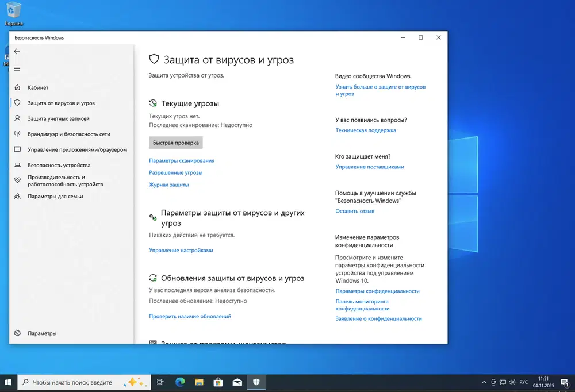The width and height of the screenshot is (575, 392).
Task: Open Узнать больше о защите от вирусов link
Action: click(x=380, y=90)
